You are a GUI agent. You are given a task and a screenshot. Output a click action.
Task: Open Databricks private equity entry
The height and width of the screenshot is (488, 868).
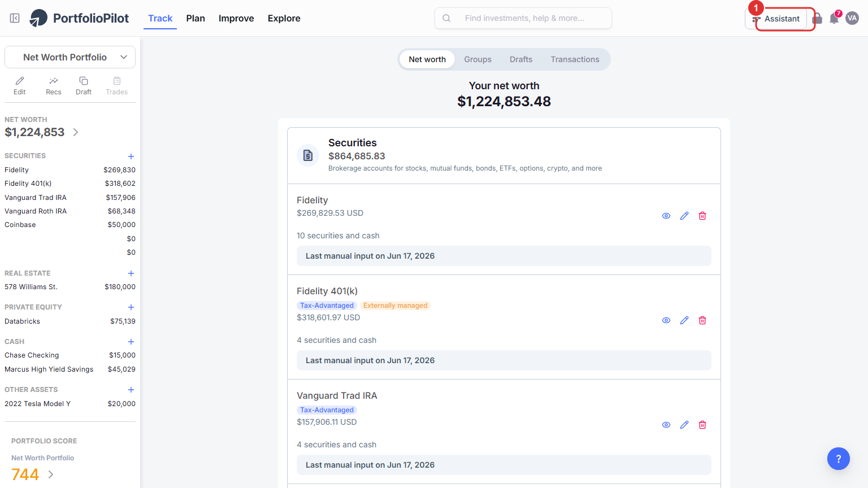(x=70, y=321)
